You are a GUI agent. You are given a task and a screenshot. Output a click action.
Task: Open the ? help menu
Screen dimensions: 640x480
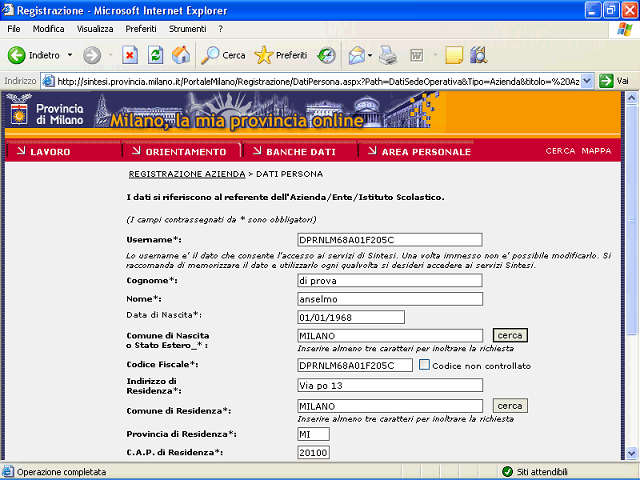point(220,29)
